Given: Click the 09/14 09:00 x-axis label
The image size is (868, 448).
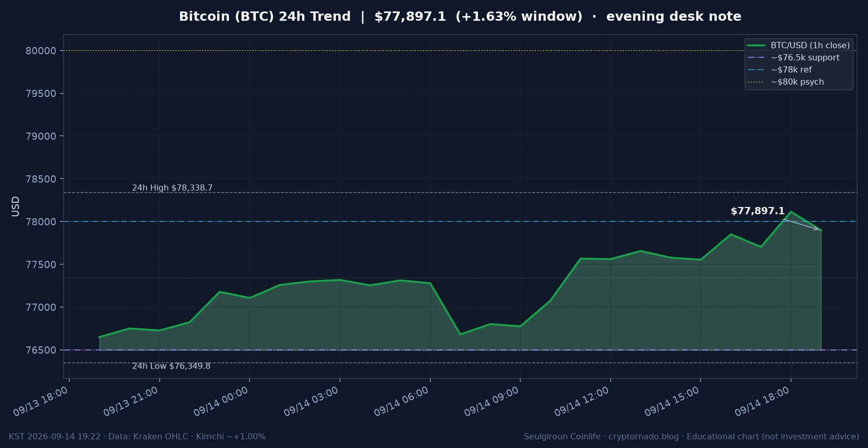Looking at the screenshot, I should click(x=491, y=402).
